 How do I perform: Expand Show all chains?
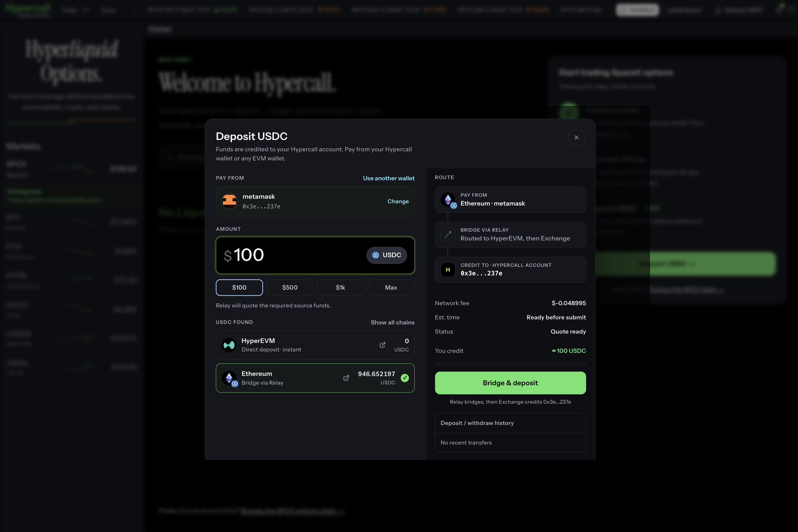coord(392,322)
